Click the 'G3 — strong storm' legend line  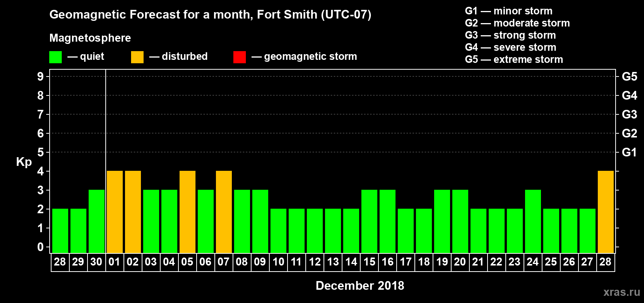tap(510, 35)
